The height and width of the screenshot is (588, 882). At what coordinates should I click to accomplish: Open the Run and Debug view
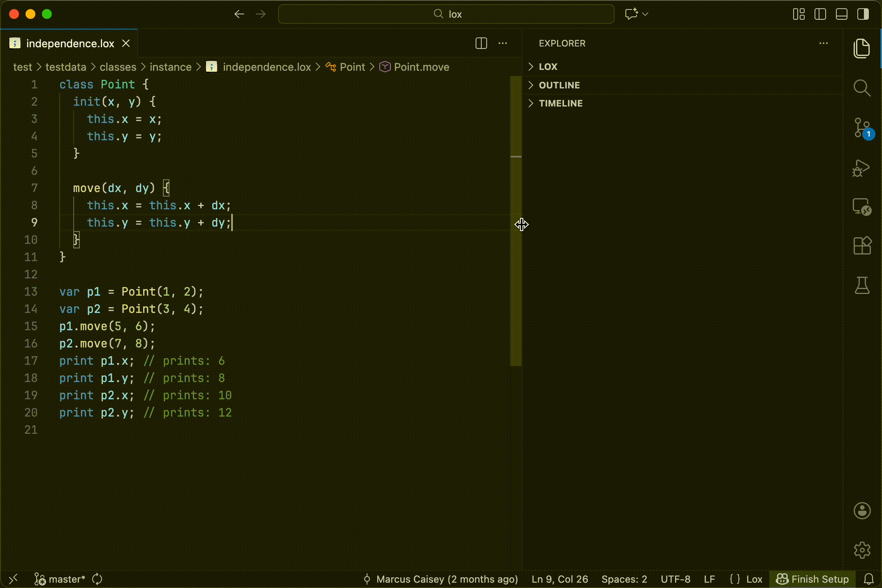862,168
